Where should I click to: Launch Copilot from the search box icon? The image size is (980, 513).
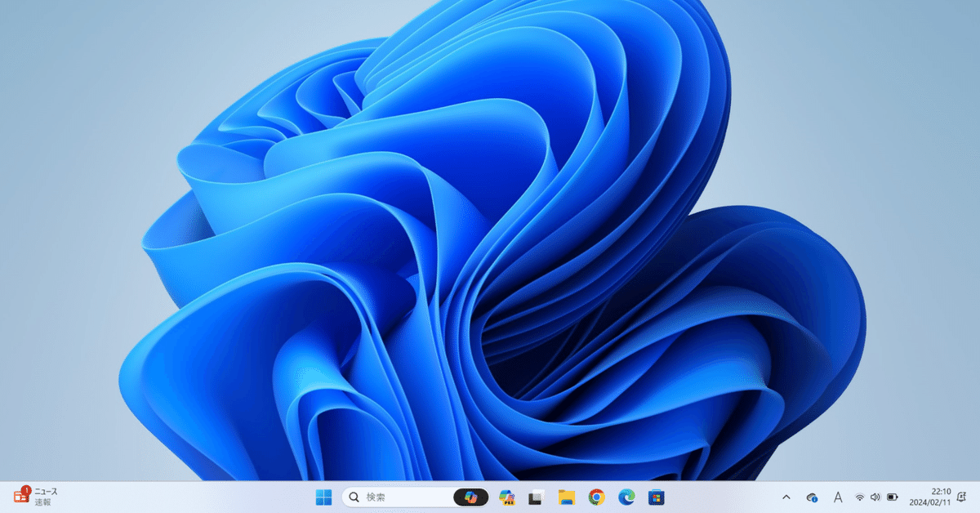tap(471, 497)
